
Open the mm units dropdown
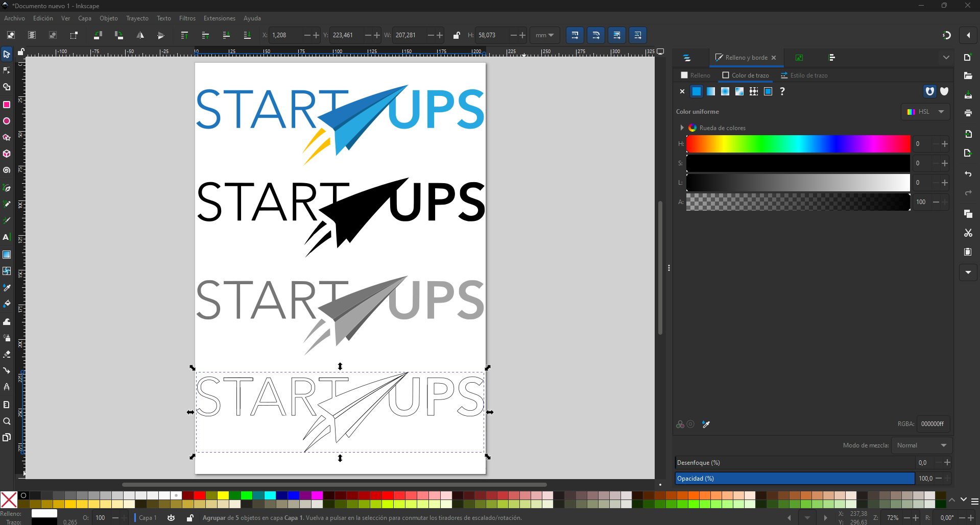point(544,35)
